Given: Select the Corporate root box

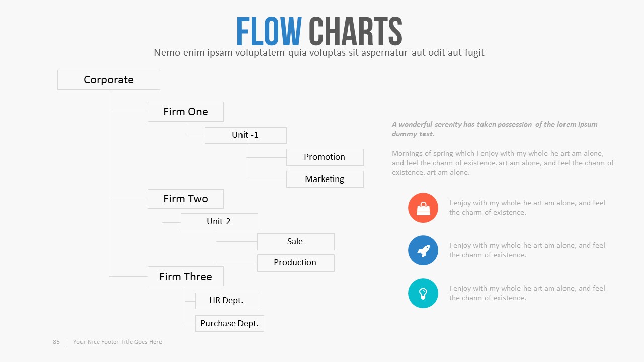Looking at the screenshot, I should coord(109,80).
